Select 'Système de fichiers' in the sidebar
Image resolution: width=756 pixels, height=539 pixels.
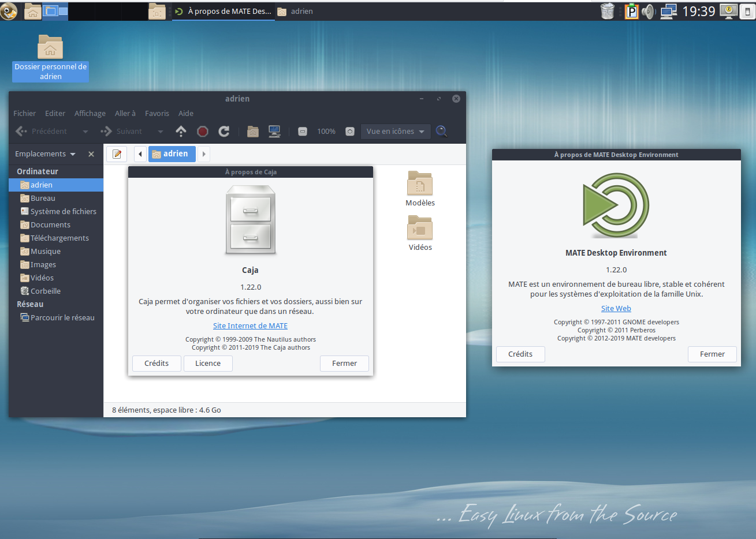click(x=56, y=211)
